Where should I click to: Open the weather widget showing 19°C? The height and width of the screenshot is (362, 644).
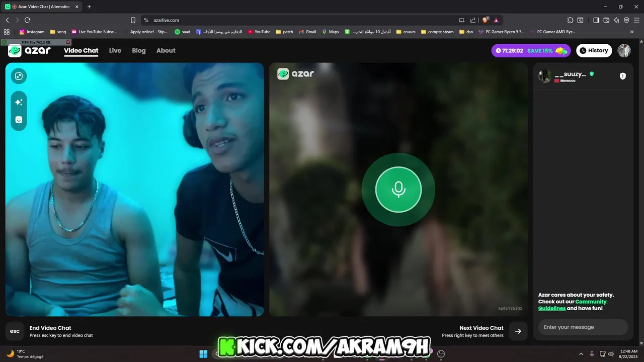[x=25, y=354]
